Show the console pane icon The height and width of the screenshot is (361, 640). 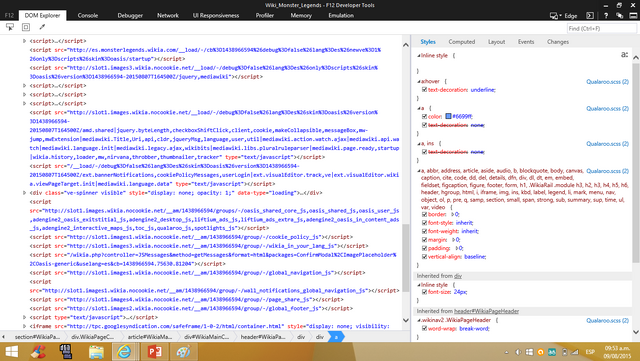click(x=590, y=16)
